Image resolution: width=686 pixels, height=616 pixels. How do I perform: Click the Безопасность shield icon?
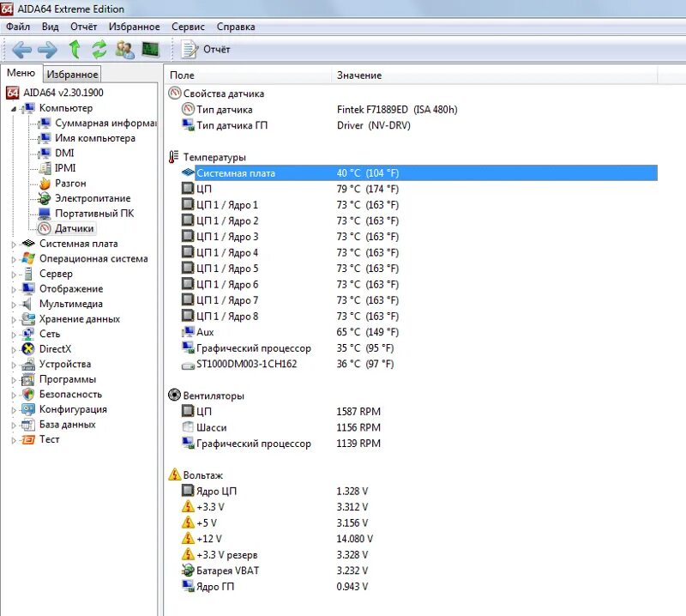click(28, 394)
